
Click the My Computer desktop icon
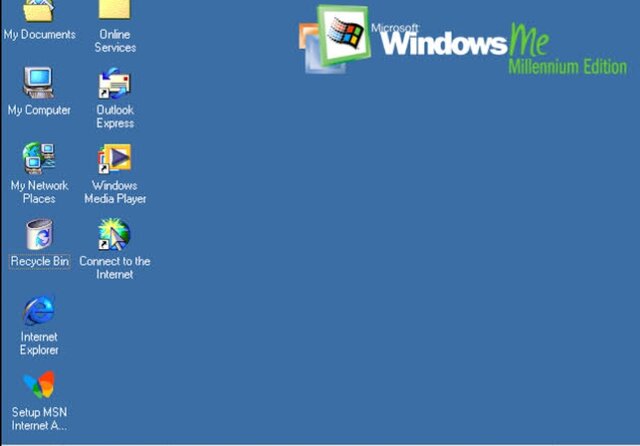click(38, 82)
